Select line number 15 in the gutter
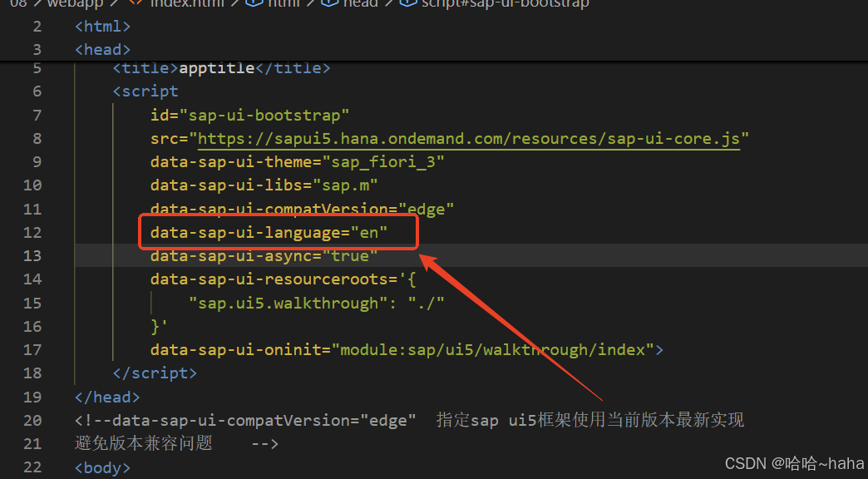The width and height of the screenshot is (868, 479). [x=32, y=303]
